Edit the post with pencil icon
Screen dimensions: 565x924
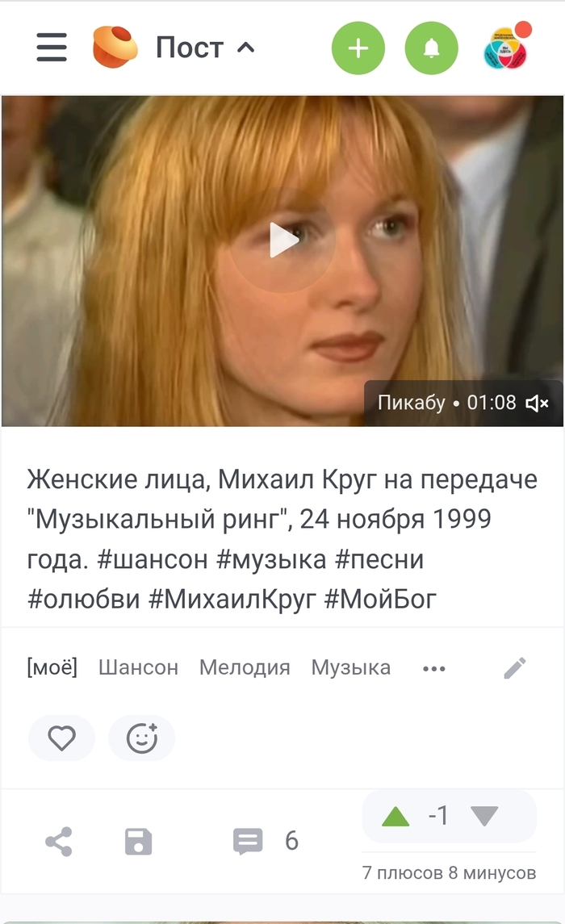(515, 668)
